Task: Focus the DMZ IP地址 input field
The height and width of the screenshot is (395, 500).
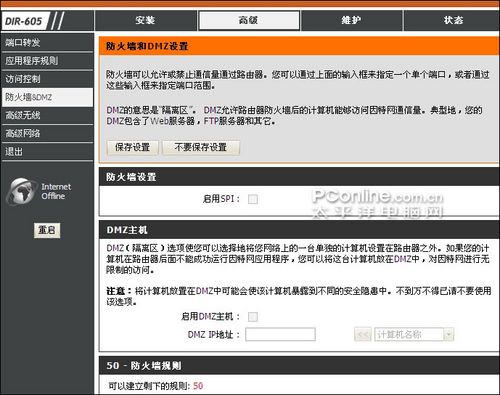Action: [x=280, y=334]
